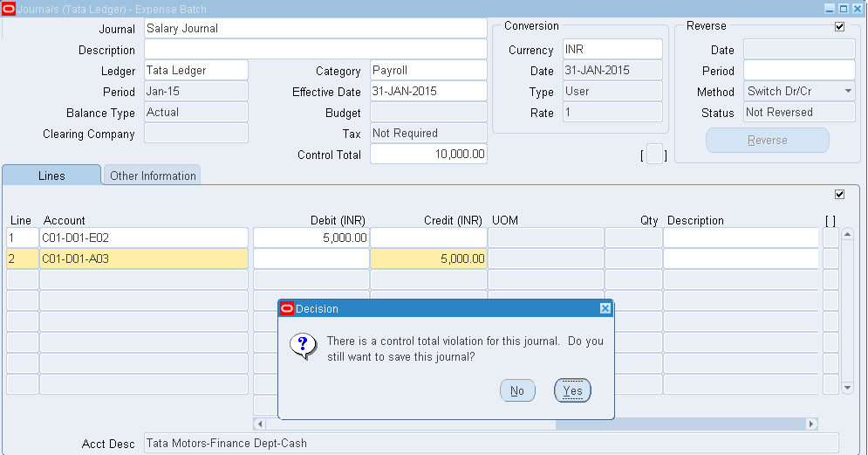Click the lines scrollbar down arrow
Viewport: 868px width, 455px height.
tap(845, 386)
